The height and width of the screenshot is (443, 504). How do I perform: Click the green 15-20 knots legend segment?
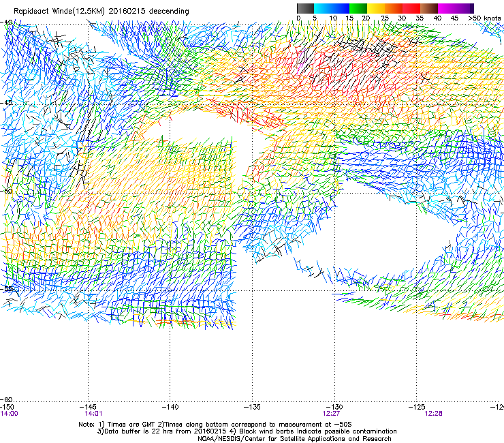coord(358,8)
